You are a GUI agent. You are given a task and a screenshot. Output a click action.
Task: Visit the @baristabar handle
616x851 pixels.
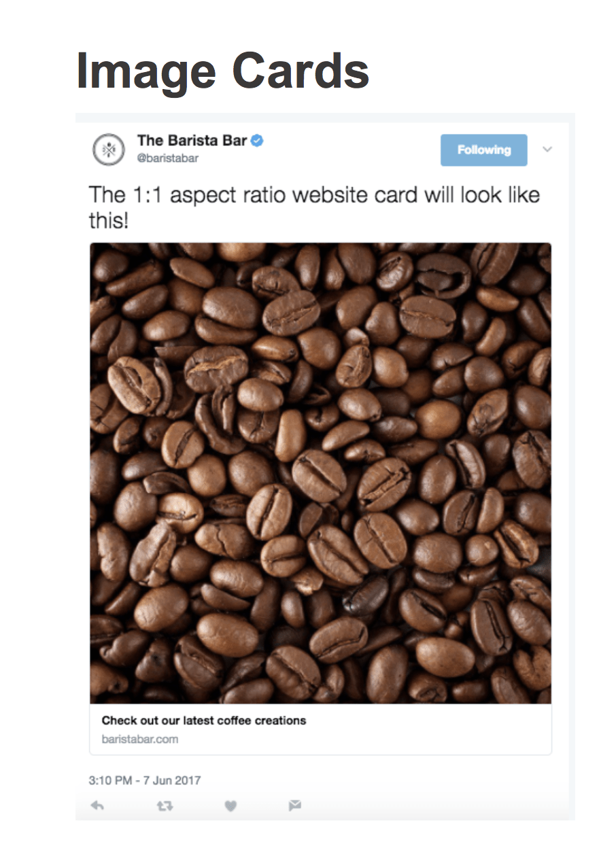[168, 158]
